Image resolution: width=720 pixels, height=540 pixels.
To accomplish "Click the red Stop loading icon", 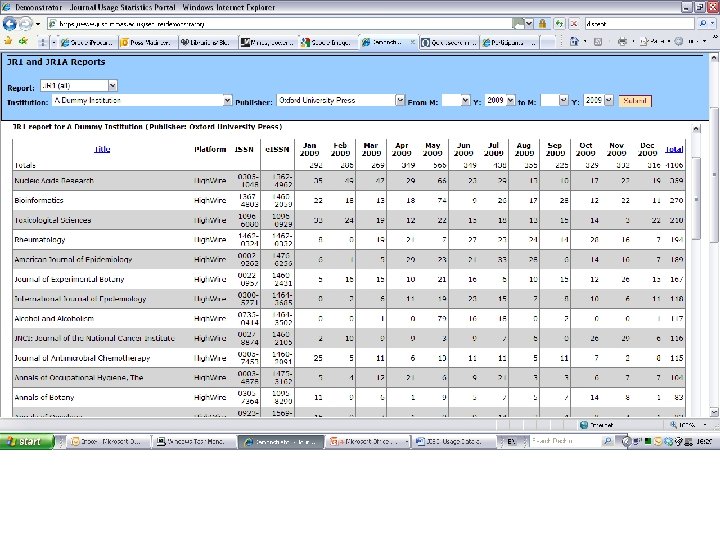I will pyautogui.click(x=574, y=23).
